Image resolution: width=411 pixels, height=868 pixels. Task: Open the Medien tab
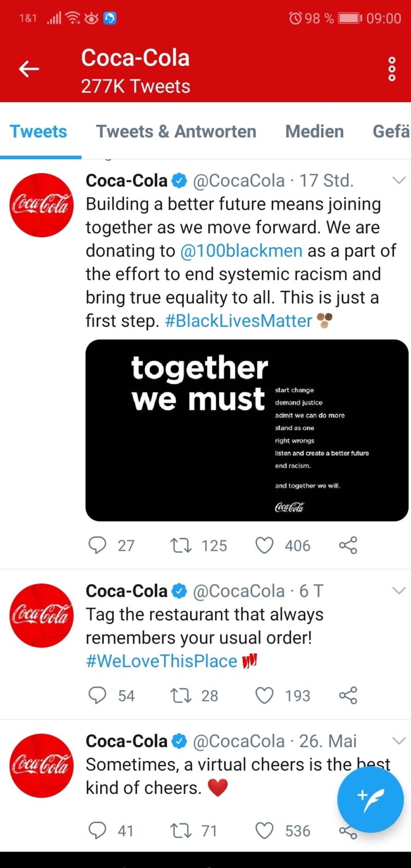[314, 132]
